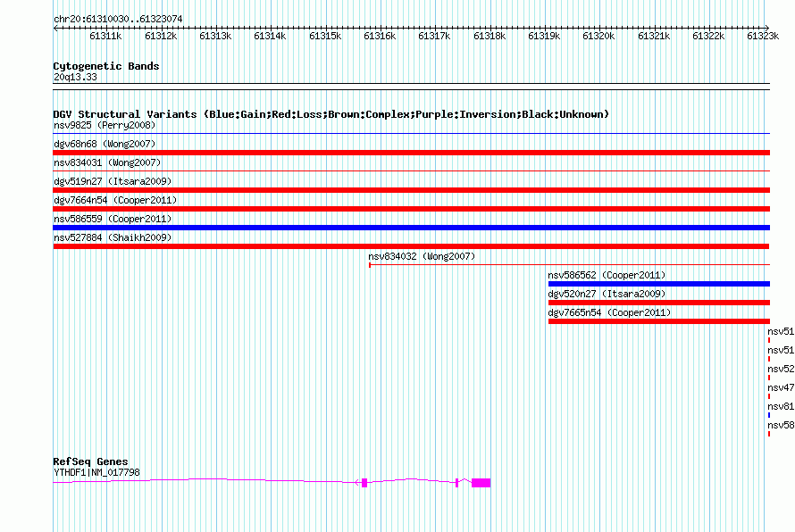
Task: Select the dgv519n27 (Itsara2009) label
Action: (113, 181)
